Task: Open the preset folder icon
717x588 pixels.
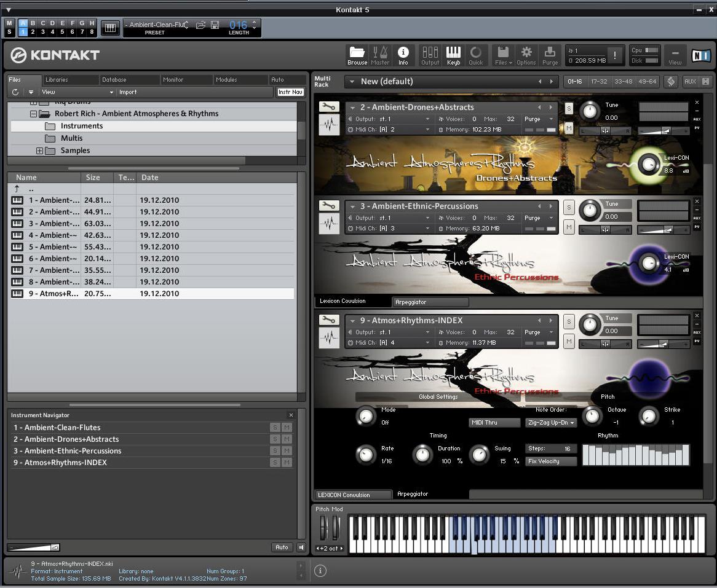Action: (x=200, y=25)
